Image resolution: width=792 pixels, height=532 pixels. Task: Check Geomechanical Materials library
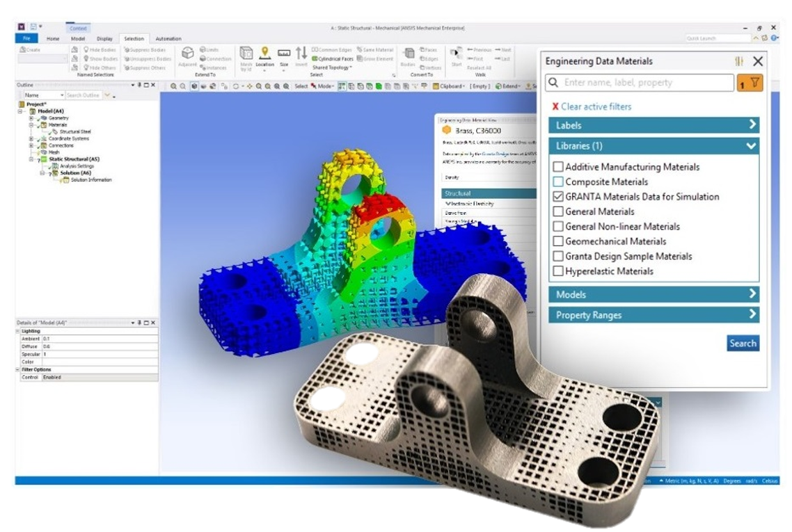558,241
